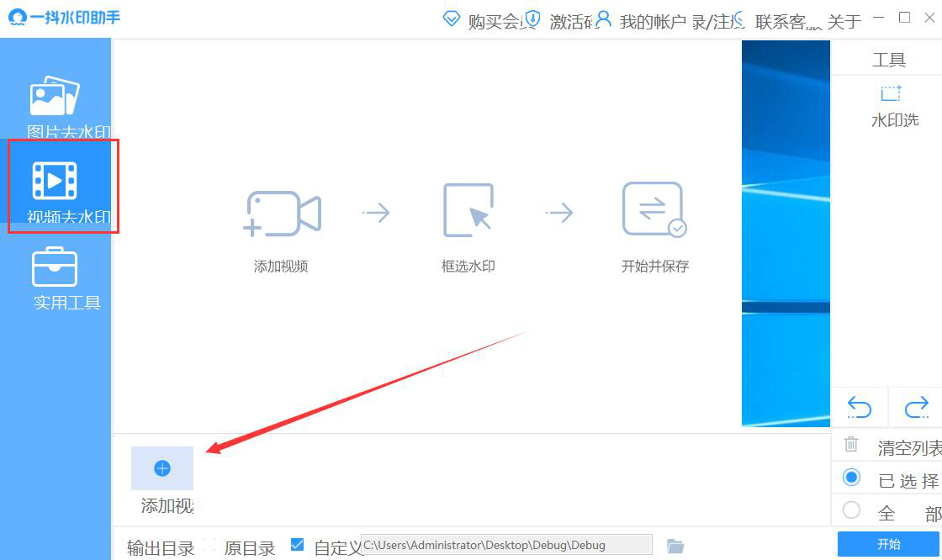Open 登录/注册 menu item
This screenshot has height=560, width=942.
point(718,22)
